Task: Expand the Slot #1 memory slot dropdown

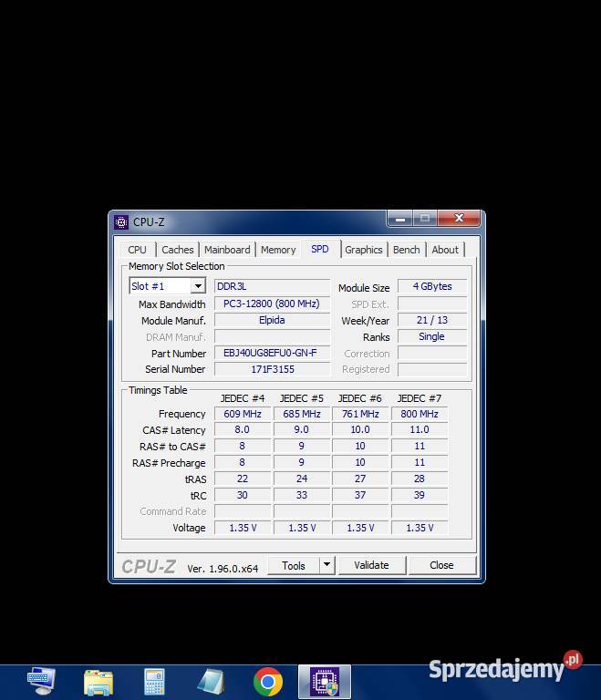Action: pyautogui.click(x=197, y=286)
